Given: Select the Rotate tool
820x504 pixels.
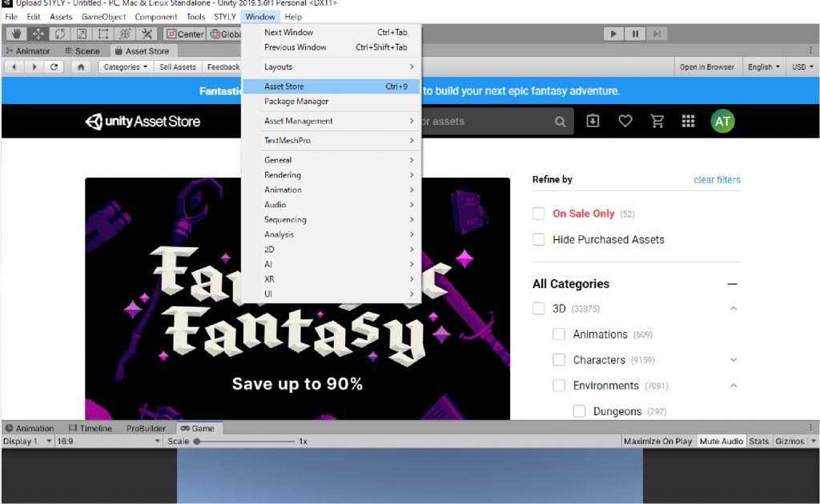Looking at the screenshot, I should [x=59, y=34].
